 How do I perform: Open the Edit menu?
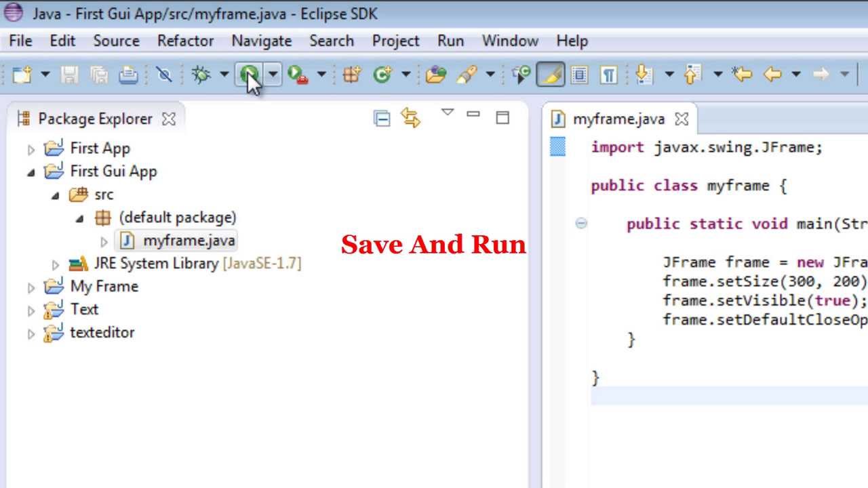(62, 41)
